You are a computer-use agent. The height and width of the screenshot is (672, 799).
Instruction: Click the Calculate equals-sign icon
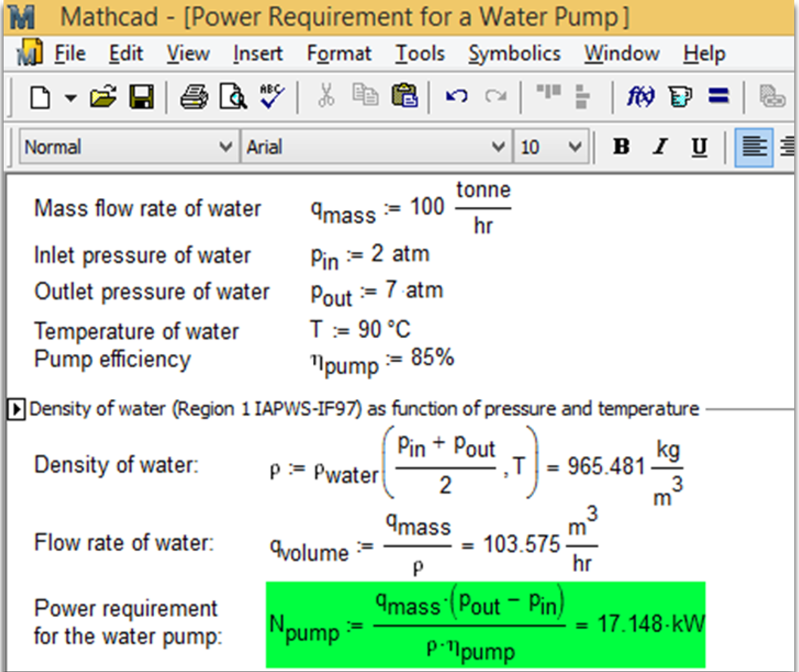coord(719,96)
